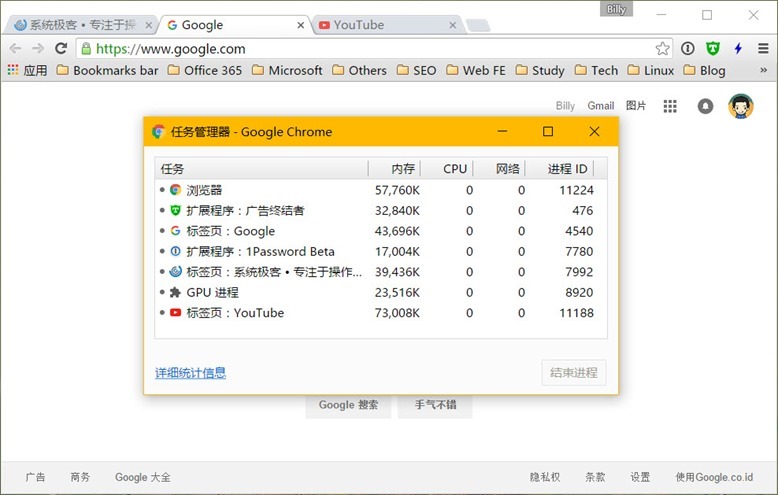Screen dimensions: 778x495
Task: Sort tasks by 内存 column header
Action: tap(394, 169)
